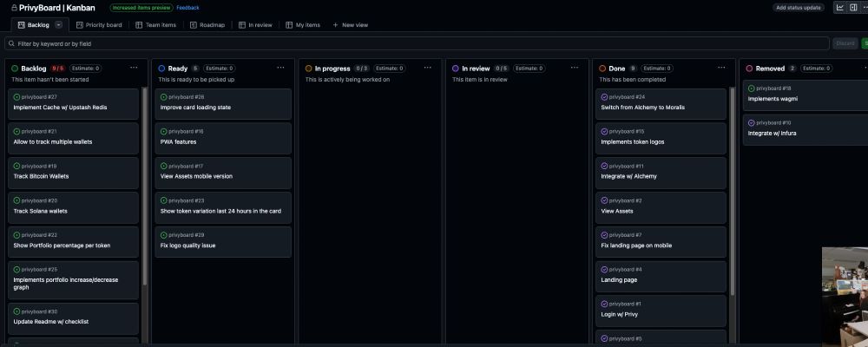868x347 pixels.
Task: Click the open issue icon on privyboard #17
Action: click(x=164, y=166)
